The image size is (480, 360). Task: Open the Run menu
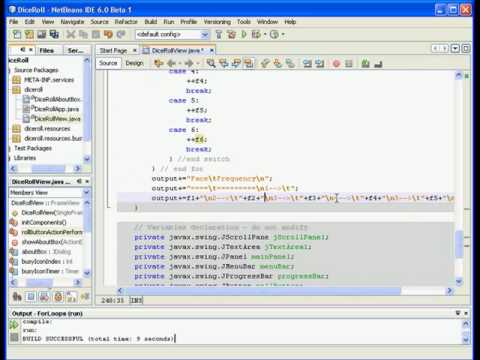(x=169, y=22)
